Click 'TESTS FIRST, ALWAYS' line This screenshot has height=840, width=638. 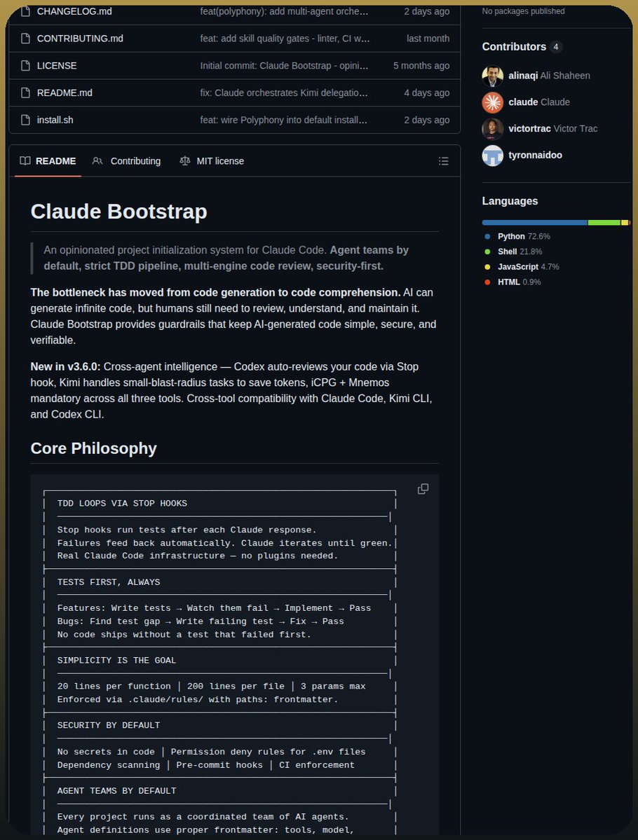coord(109,582)
